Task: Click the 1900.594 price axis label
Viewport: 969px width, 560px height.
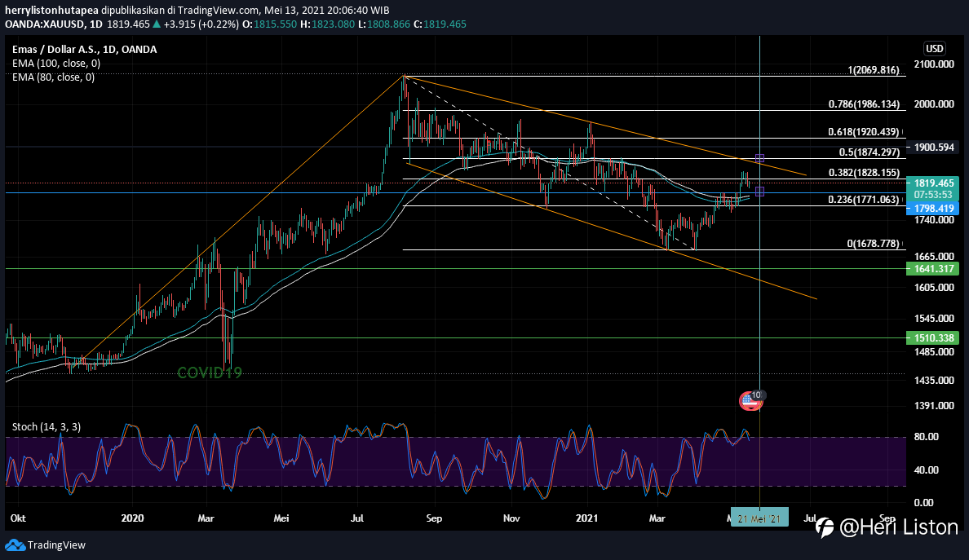Action: coord(934,147)
